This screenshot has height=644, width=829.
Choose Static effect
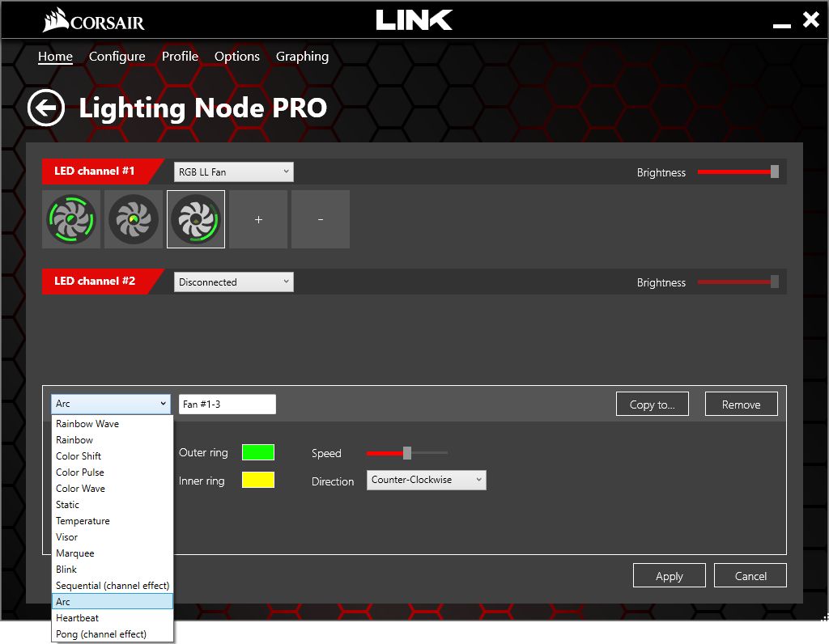point(113,505)
